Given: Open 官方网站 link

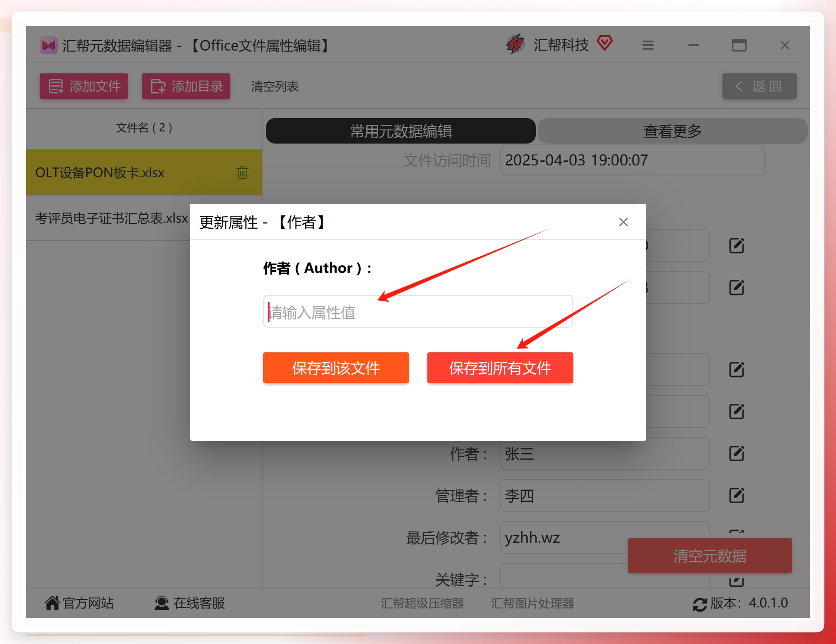Looking at the screenshot, I should click(79, 603).
